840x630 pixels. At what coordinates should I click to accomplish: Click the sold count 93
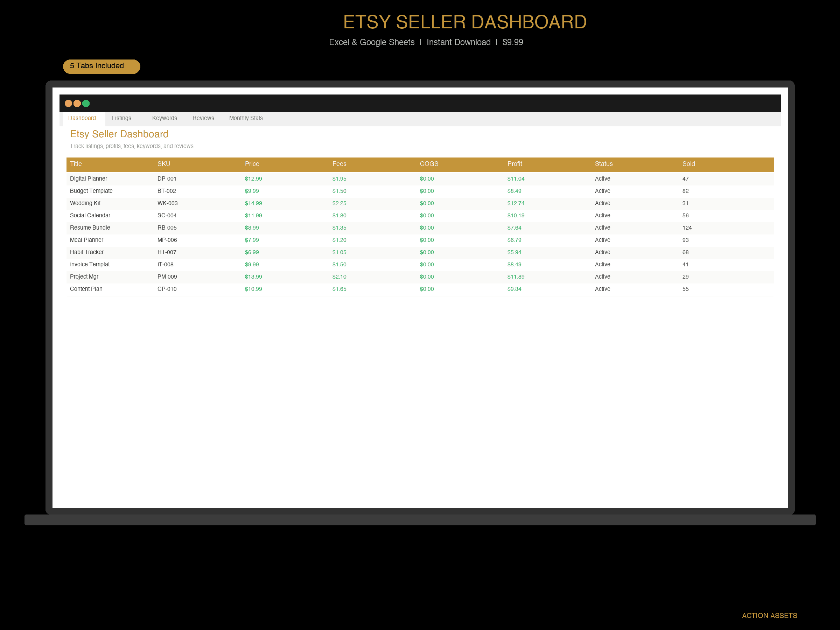(x=685, y=240)
